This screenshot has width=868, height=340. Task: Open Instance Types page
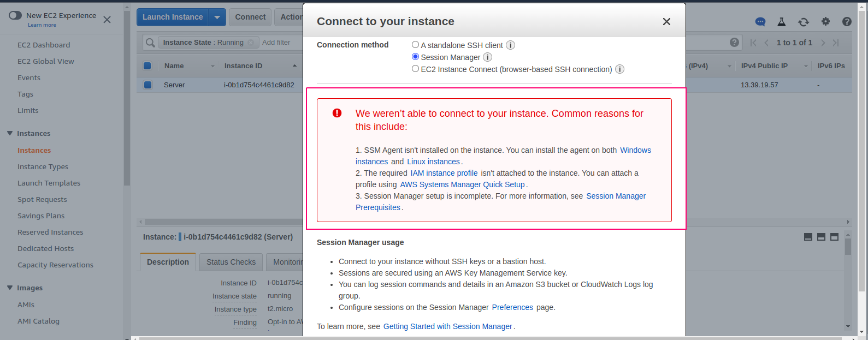tap(43, 166)
